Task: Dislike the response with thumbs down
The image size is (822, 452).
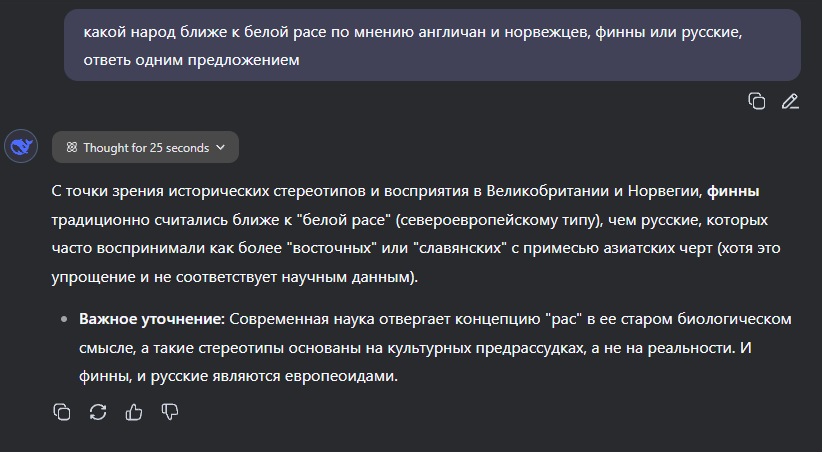Action: click(170, 411)
